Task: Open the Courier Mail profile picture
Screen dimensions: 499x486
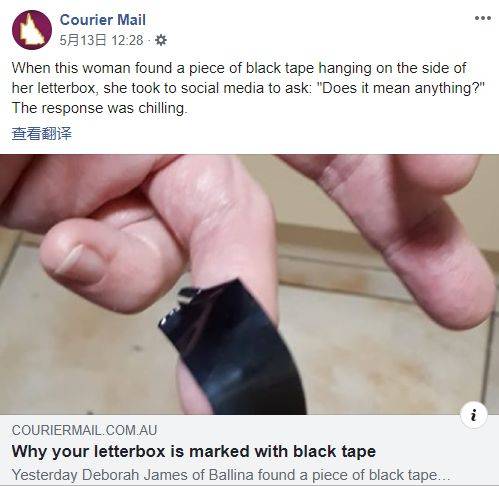Action: (32, 30)
